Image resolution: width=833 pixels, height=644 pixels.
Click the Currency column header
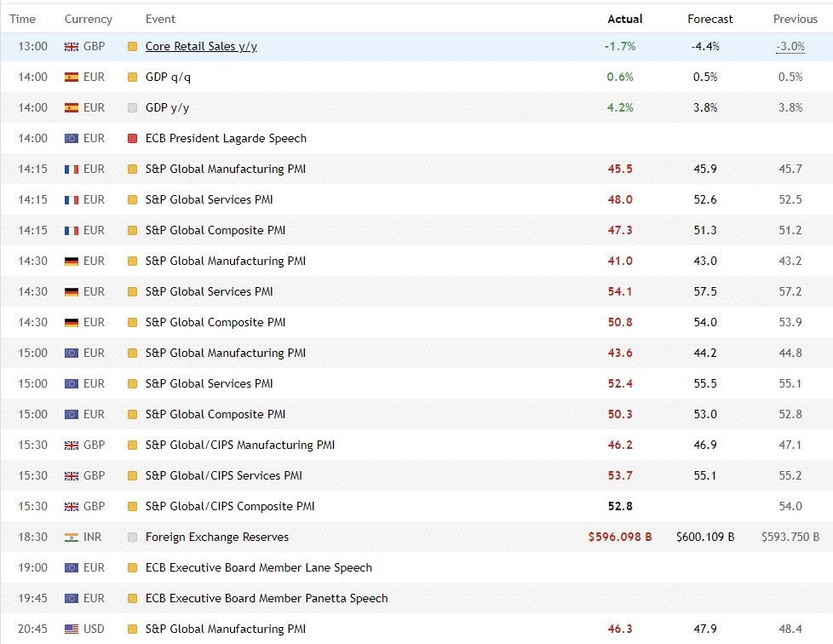[89, 19]
